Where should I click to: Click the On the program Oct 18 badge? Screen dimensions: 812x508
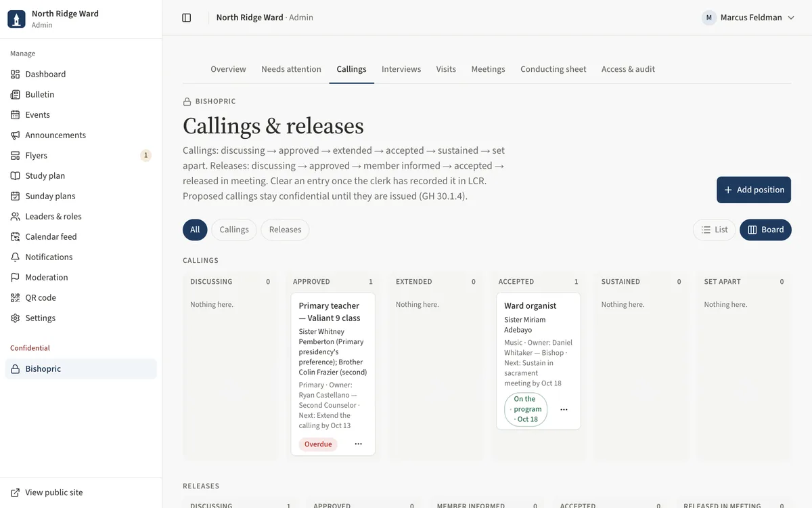coord(526,409)
